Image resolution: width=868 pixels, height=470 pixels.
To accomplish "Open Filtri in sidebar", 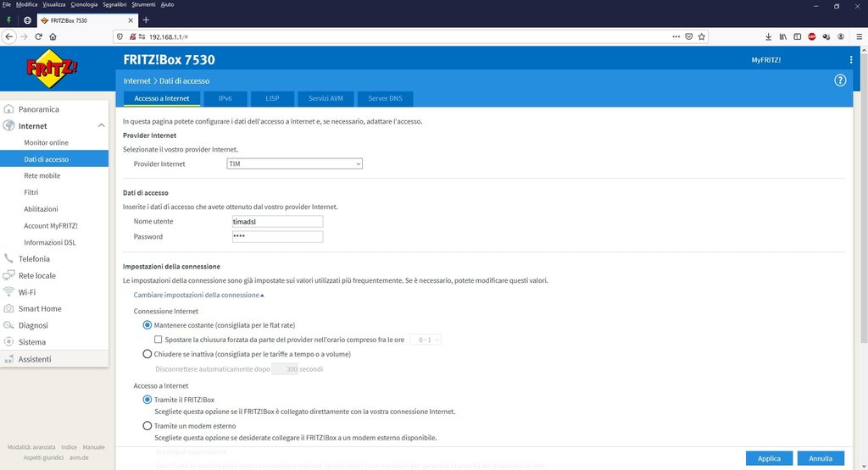I will click(31, 192).
